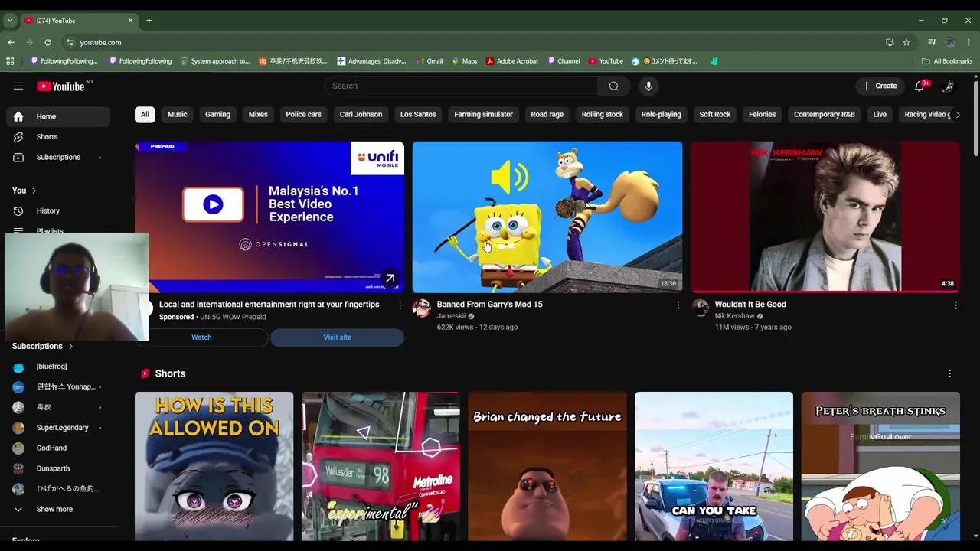Click the UNI5G WOW Prepaid sponsor name
Image resolution: width=980 pixels, height=551 pixels.
[233, 317]
